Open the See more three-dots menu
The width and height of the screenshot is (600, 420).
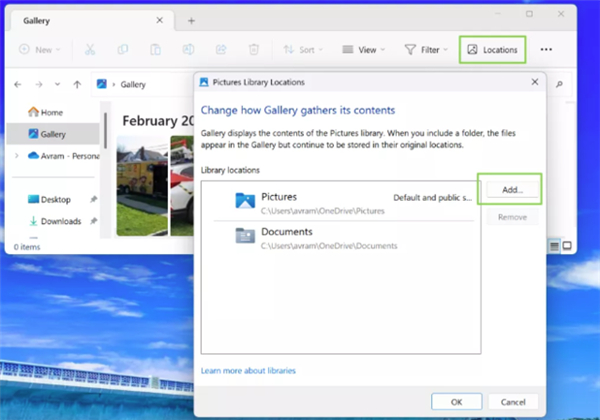[x=546, y=49]
